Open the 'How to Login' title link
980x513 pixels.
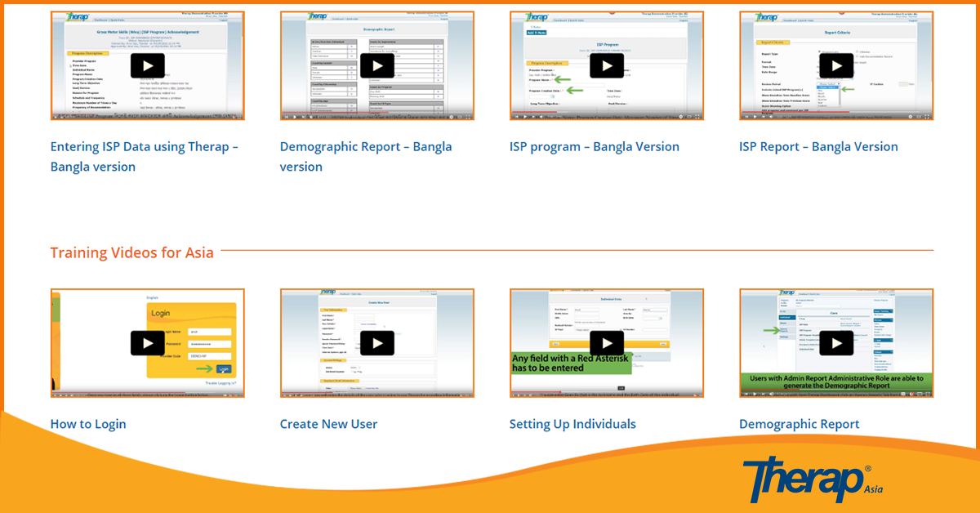tap(88, 424)
